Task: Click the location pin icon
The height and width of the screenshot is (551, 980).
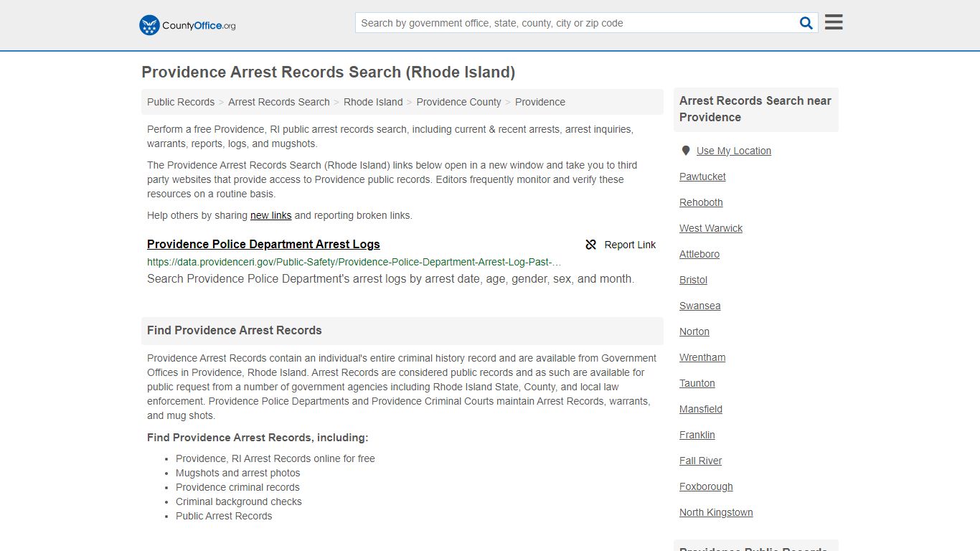Action: [x=686, y=151]
